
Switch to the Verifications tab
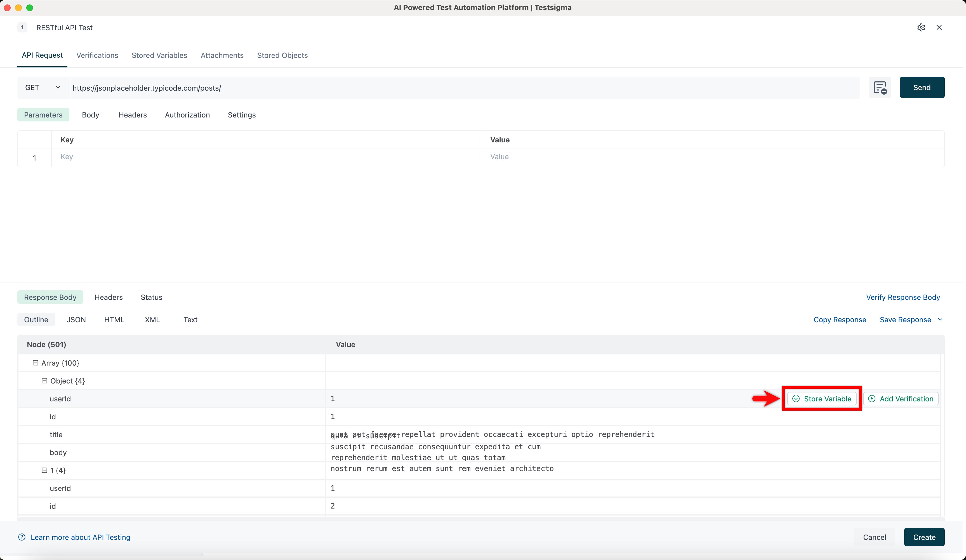(x=97, y=55)
